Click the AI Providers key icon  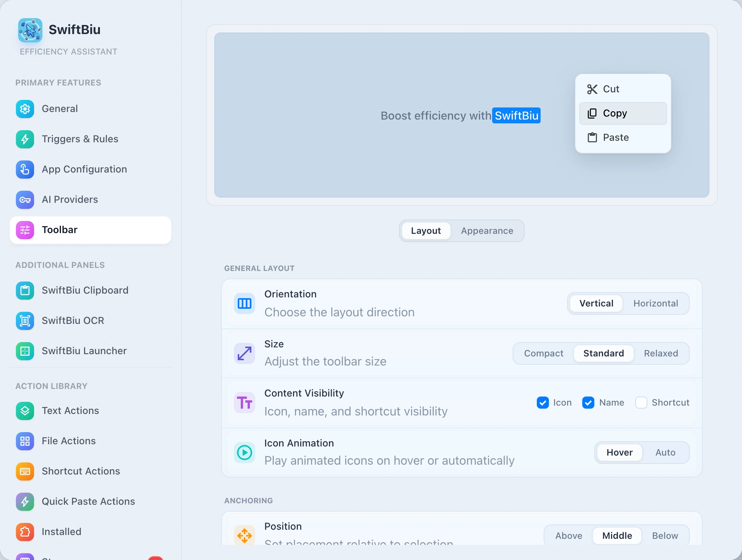click(x=25, y=200)
